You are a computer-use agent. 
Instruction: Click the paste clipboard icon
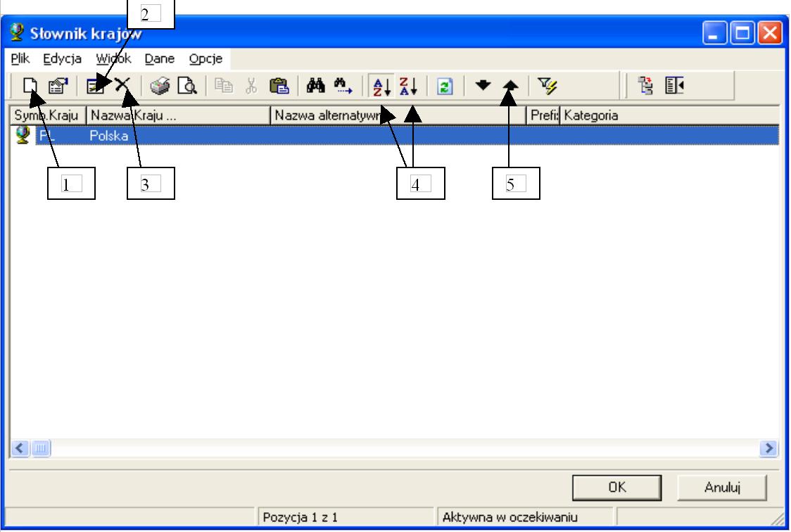click(279, 85)
